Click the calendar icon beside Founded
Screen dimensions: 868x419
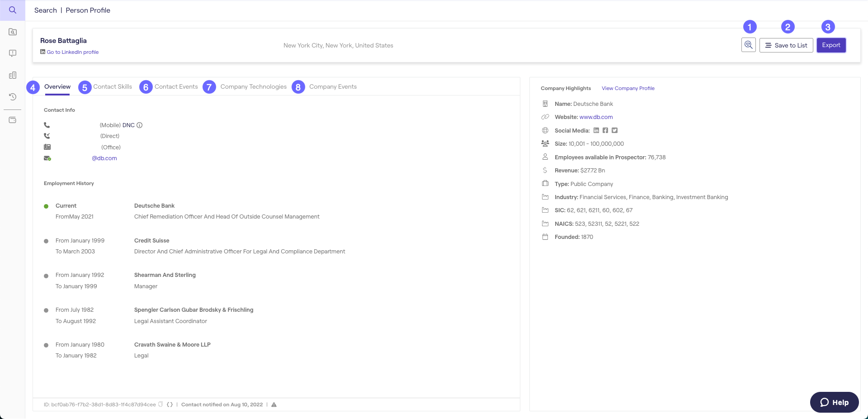[545, 237]
